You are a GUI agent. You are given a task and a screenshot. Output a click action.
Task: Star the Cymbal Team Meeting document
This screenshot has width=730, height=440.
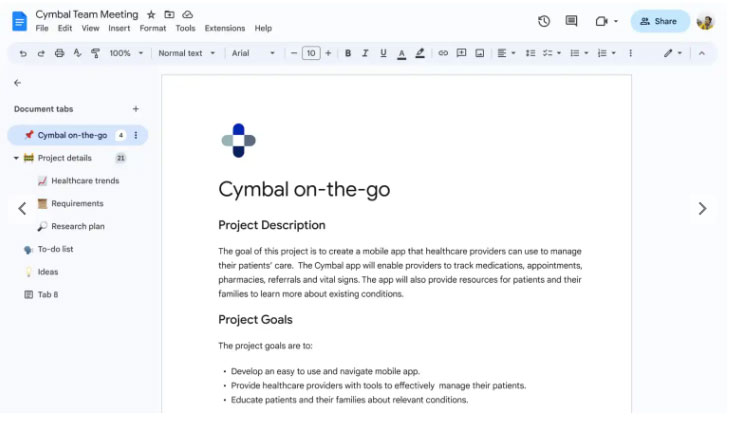151,15
